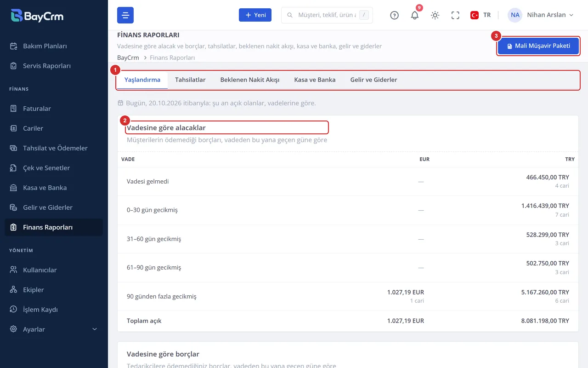The height and width of the screenshot is (368, 588).
Task: Click the İşlem Kaydı history icon
Action: (x=14, y=310)
